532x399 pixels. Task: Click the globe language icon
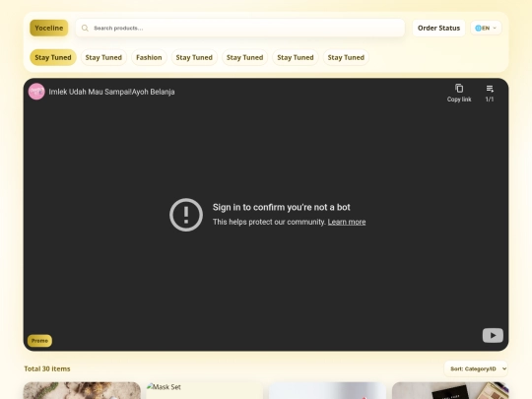pyautogui.click(x=478, y=28)
